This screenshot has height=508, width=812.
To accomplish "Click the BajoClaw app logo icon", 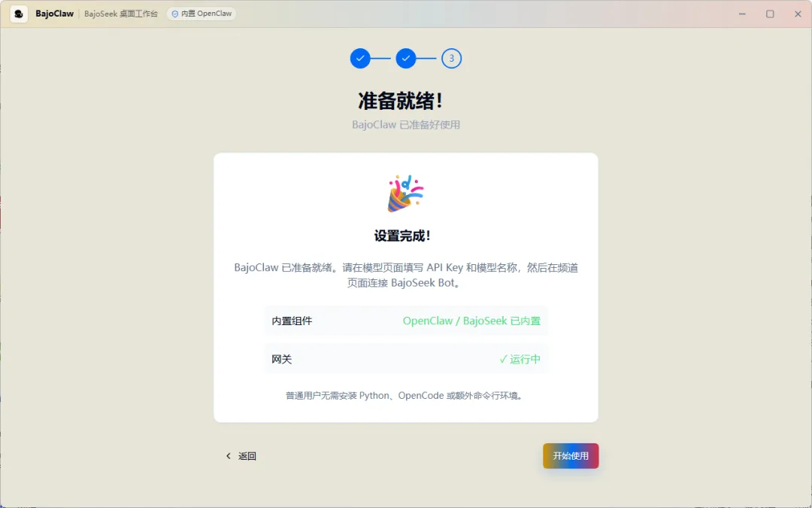I will 19,14.
